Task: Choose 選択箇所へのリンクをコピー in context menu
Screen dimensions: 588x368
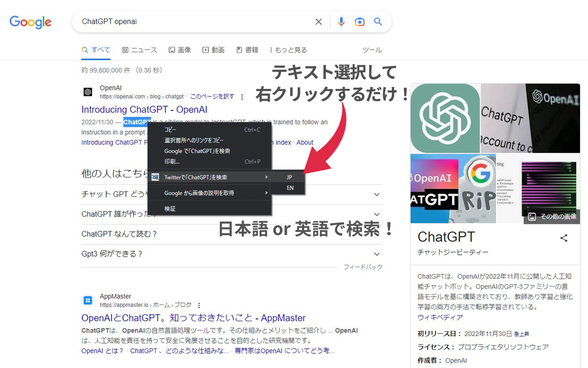Action: (x=209, y=140)
